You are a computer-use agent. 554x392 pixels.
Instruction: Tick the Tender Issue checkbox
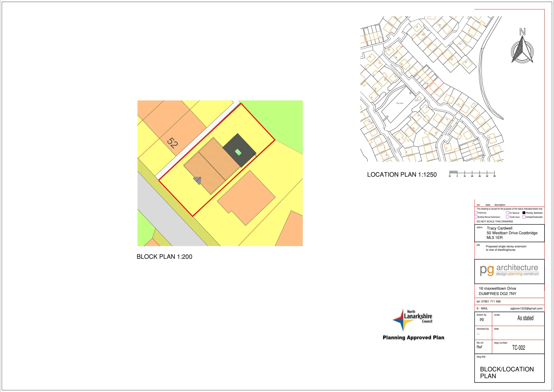click(x=507, y=217)
